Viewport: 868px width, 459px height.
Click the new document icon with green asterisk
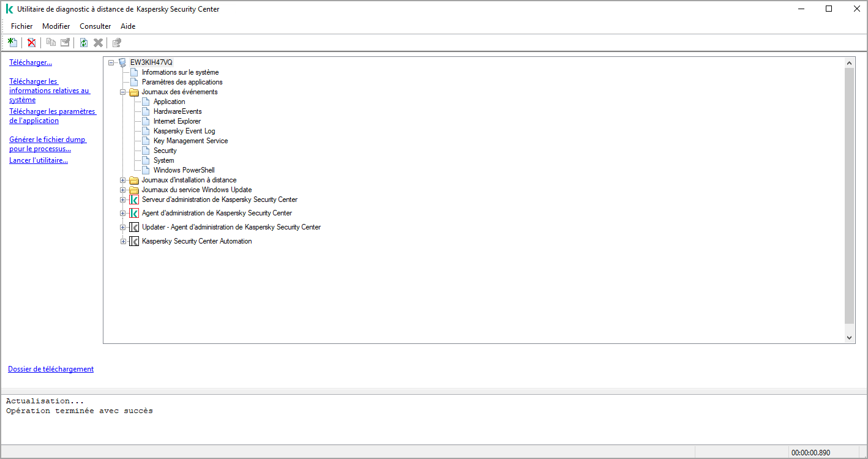(12, 42)
